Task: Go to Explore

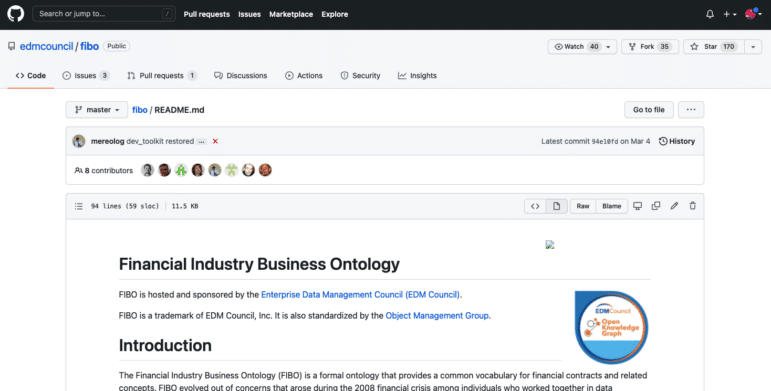Action: (335, 14)
